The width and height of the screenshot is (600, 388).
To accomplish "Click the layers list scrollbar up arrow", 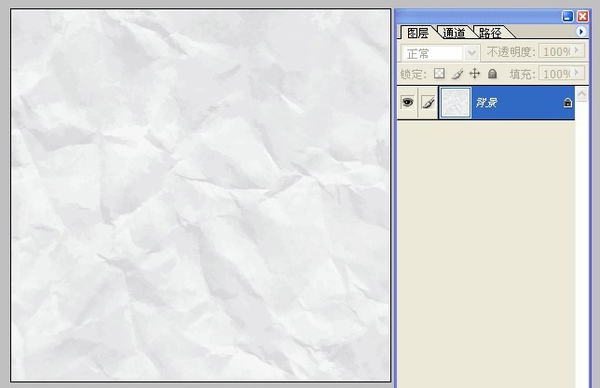I will (x=582, y=94).
